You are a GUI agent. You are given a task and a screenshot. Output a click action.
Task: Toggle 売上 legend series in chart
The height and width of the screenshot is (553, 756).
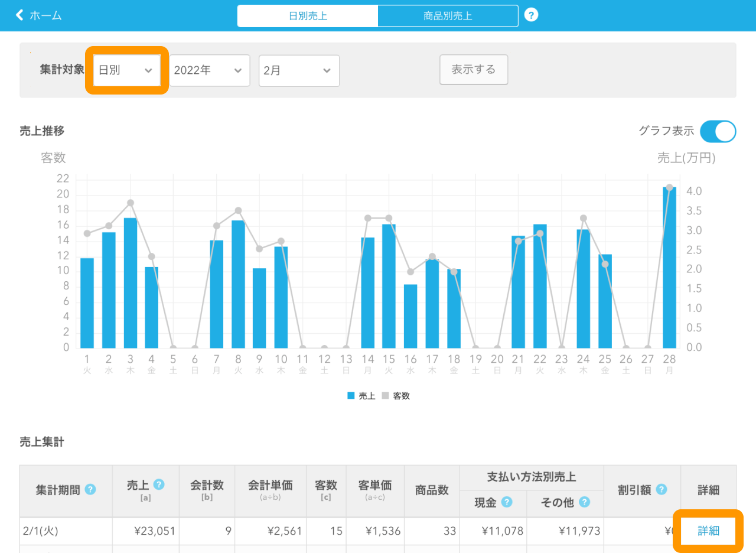pyautogui.click(x=361, y=396)
